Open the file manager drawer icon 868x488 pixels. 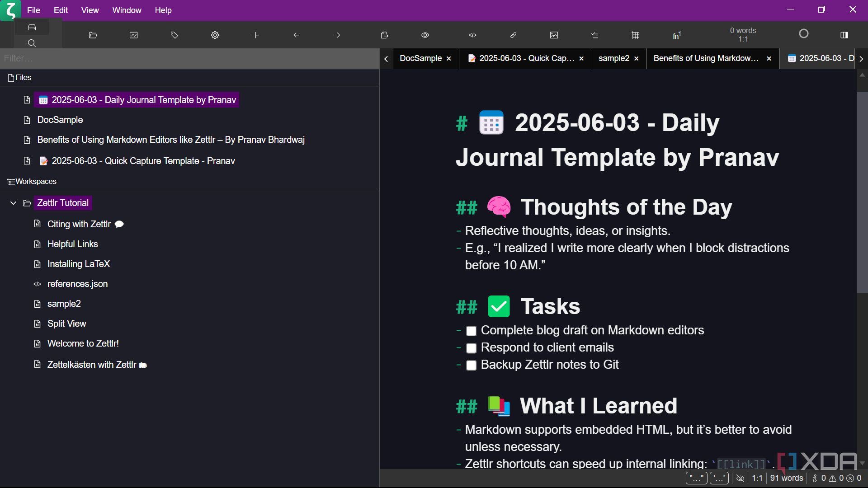pos(32,28)
